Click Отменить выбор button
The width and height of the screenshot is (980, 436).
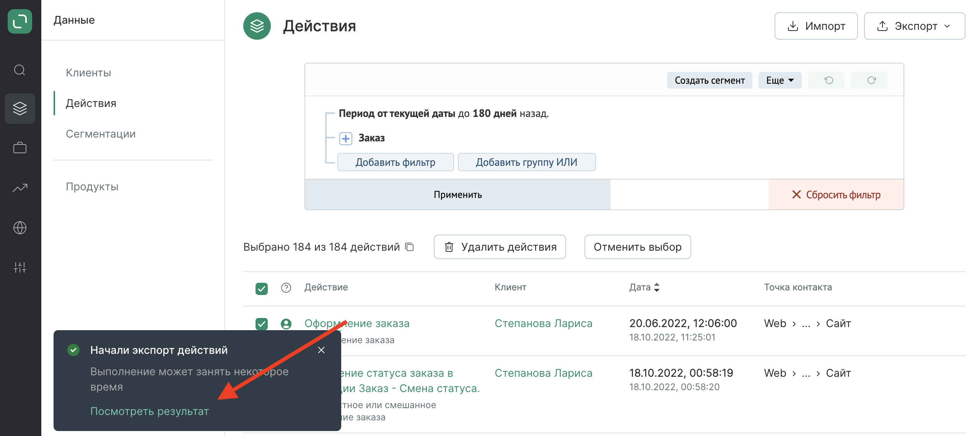point(638,247)
